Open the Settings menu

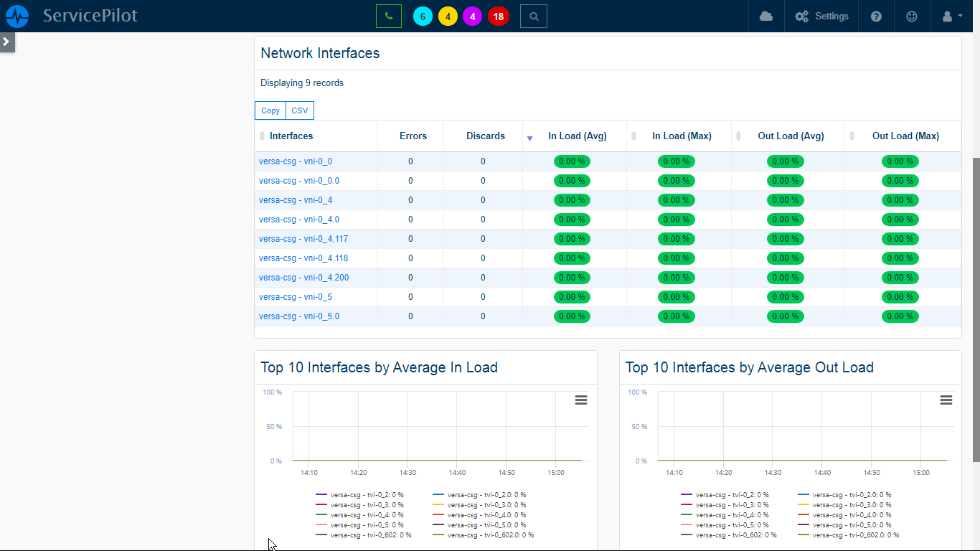[x=821, y=17]
